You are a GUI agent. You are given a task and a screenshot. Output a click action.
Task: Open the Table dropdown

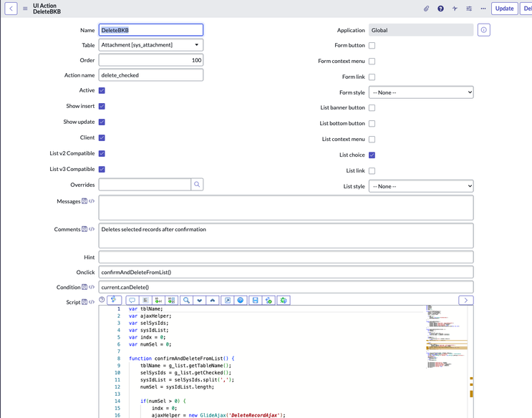click(x=151, y=45)
